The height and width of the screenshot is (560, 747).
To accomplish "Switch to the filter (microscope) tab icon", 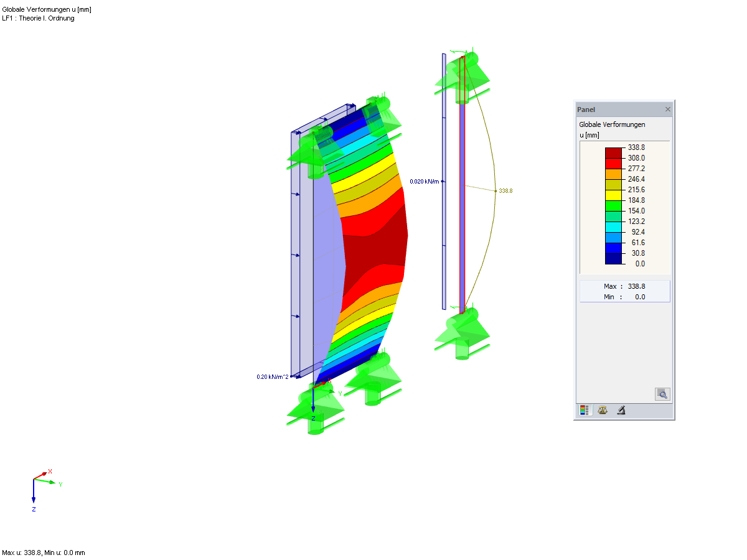I will pyautogui.click(x=621, y=410).
